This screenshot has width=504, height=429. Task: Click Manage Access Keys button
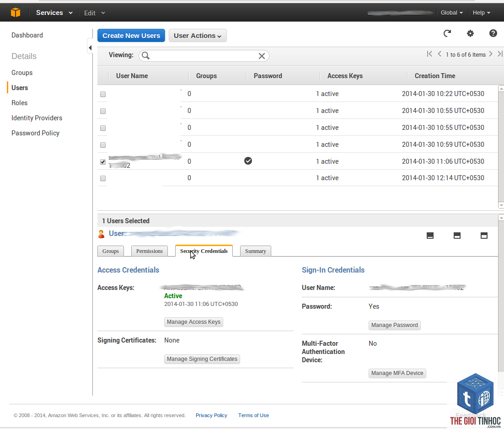click(193, 322)
